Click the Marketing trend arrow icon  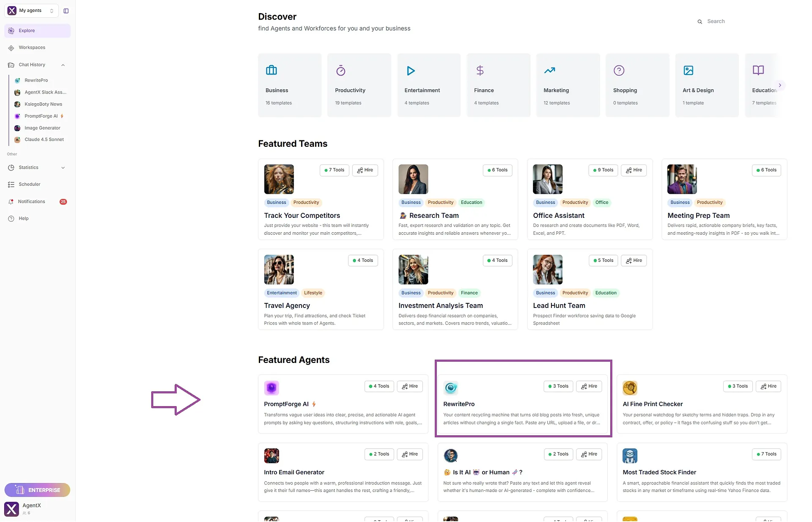[x=549, y=70]
